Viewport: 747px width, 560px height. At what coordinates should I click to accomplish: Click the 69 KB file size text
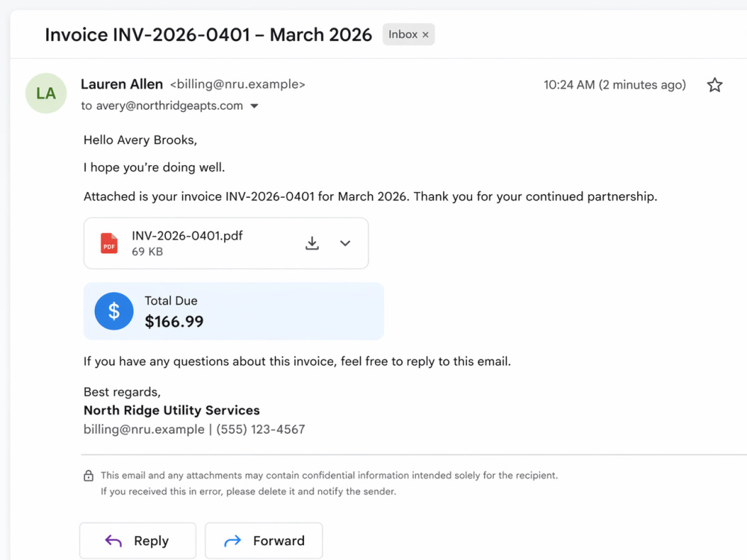(x=147, y=252)
